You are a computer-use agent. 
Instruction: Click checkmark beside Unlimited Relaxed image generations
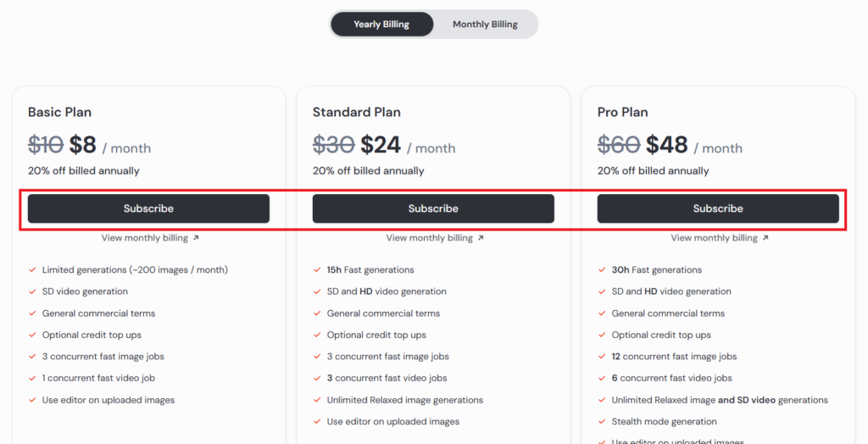[317, 400]
